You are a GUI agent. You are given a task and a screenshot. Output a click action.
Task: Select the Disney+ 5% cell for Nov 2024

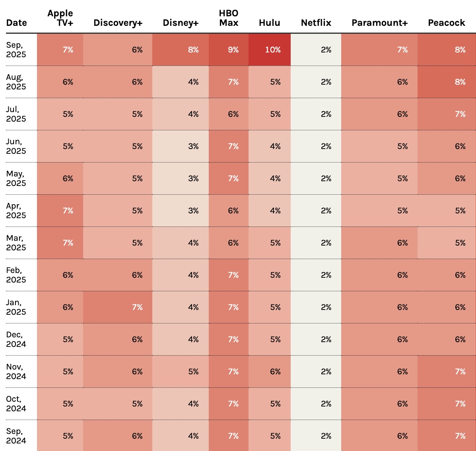point(181,372)
